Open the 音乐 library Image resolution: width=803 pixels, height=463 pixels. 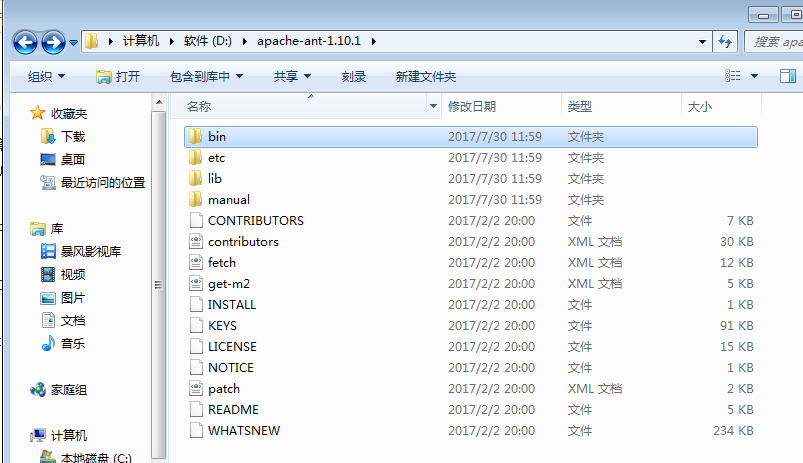73,343
